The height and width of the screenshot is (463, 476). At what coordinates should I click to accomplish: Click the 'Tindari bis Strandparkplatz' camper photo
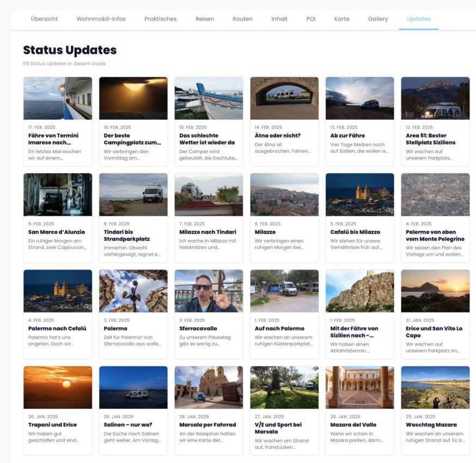pos(133,194)
